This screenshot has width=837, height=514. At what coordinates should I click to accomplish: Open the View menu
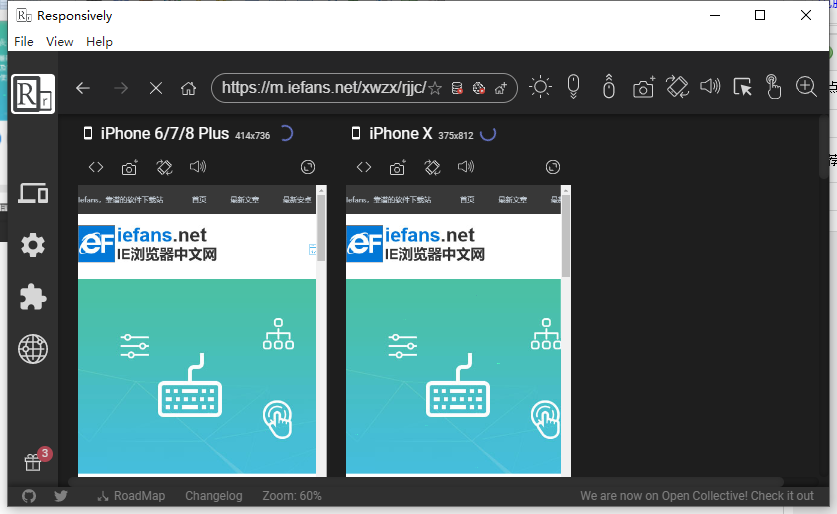[x=59, y=42]
